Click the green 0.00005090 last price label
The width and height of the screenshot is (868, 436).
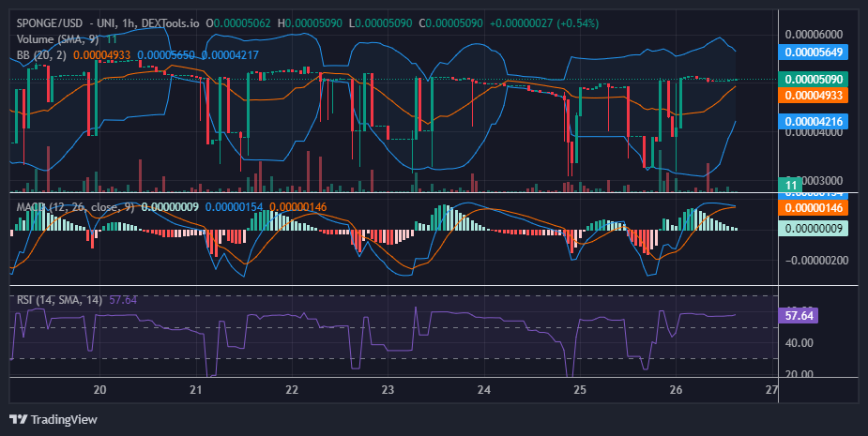click(x=814, y=79)
